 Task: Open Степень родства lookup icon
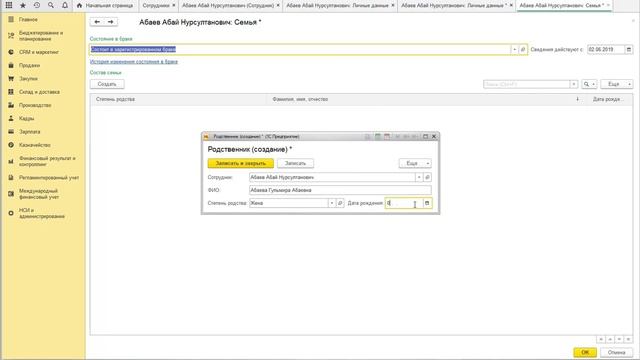(340, 203)
